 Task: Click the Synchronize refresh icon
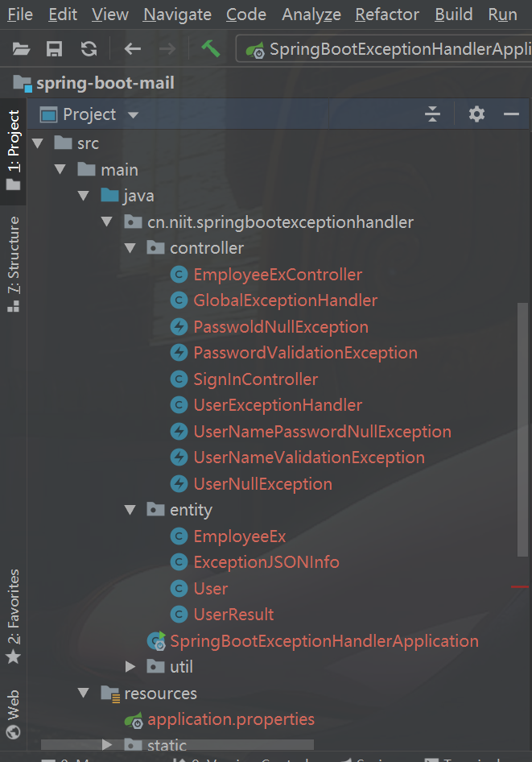(x=89, y=49)
